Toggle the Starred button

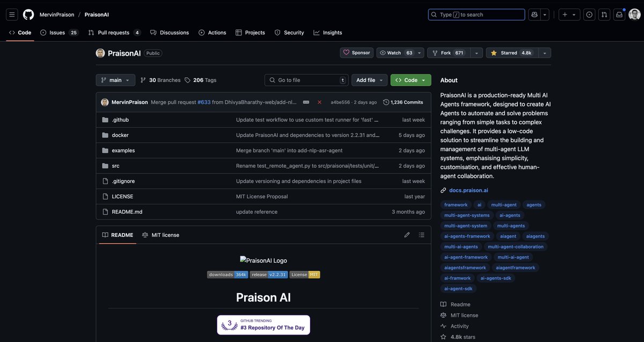511,53
